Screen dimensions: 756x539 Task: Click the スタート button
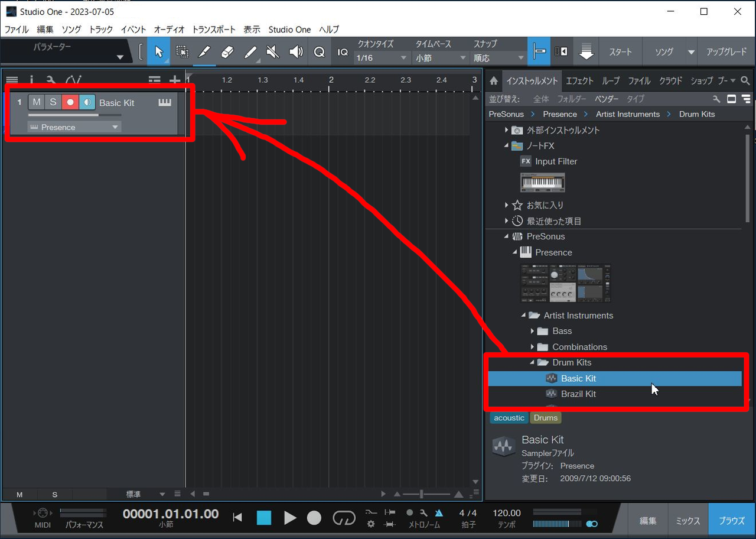pos(620,52)
